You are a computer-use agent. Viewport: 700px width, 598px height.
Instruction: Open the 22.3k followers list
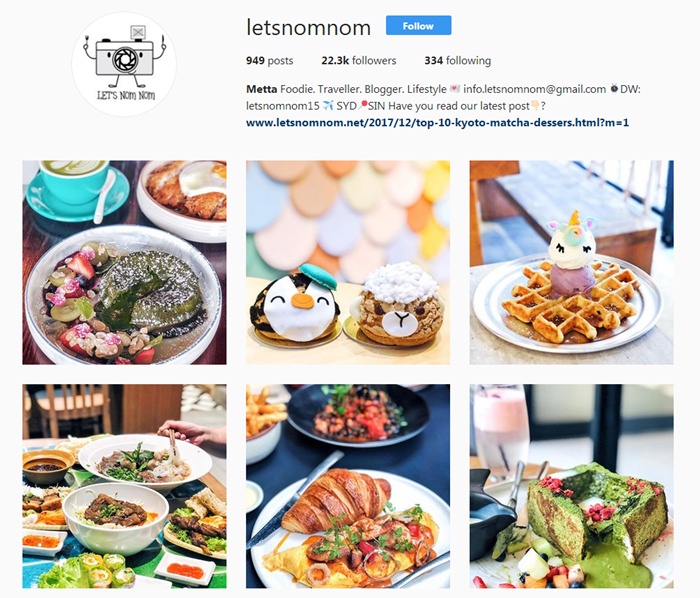[x=358, y=61]
